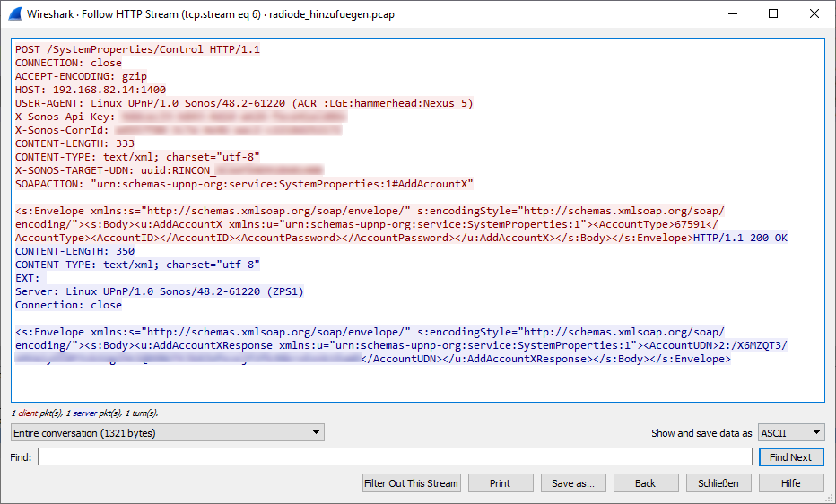Click the X-Sonos-Api-Key header line
Screen dimensions: 836x504
coord(181,117)
